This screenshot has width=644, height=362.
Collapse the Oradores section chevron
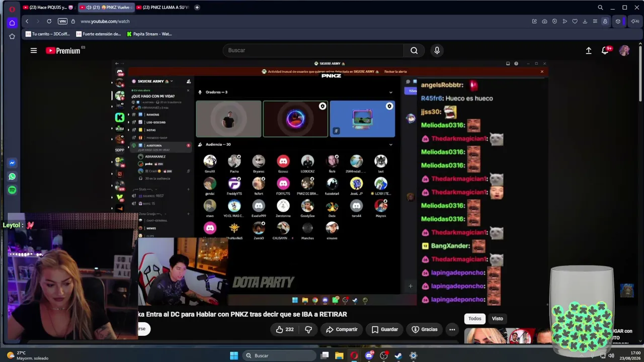(390, 92)
